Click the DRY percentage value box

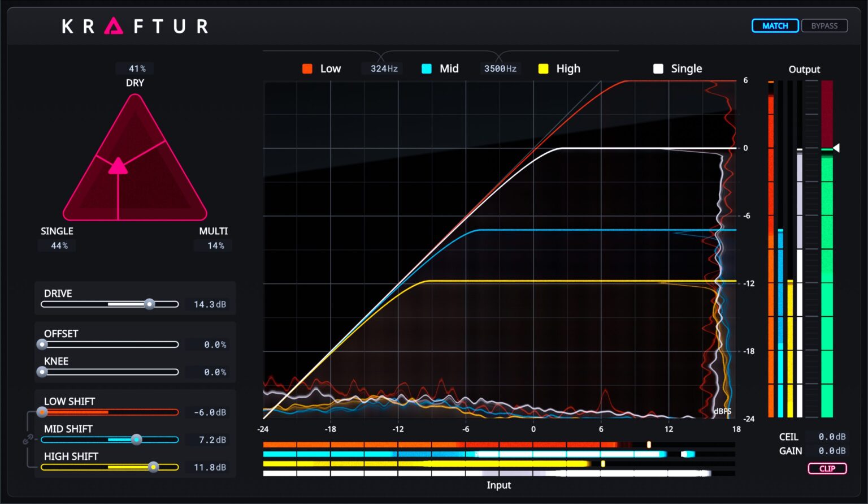(137, 68)
